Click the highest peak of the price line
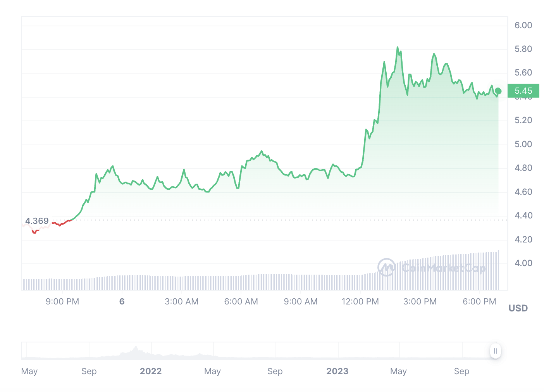The height and width of the screenshot is (392, 544). (398, 48)
